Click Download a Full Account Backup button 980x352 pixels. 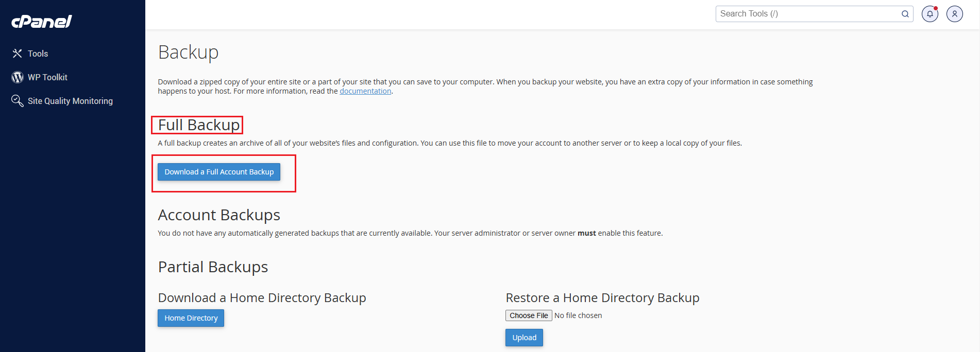point(219,172)
